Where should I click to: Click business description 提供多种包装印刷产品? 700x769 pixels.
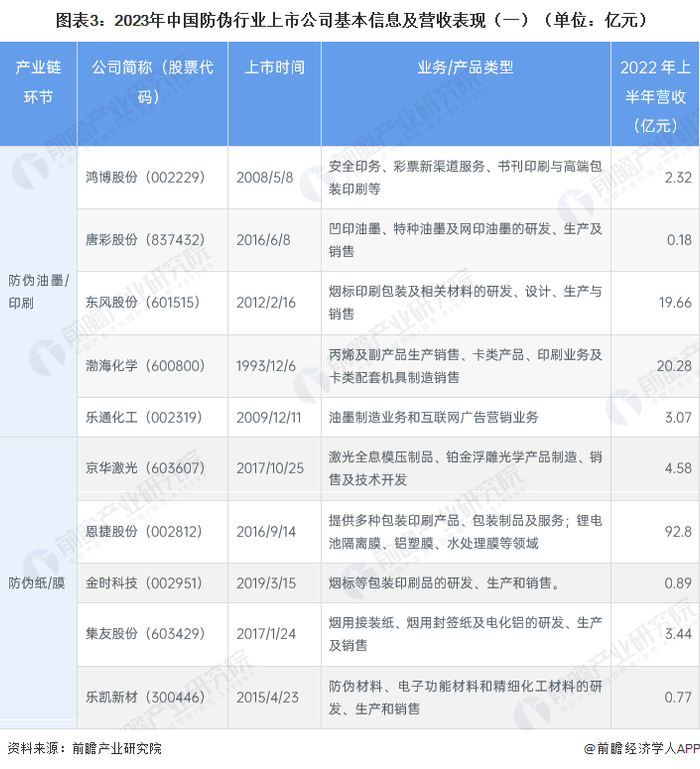[x=466, y=532]
